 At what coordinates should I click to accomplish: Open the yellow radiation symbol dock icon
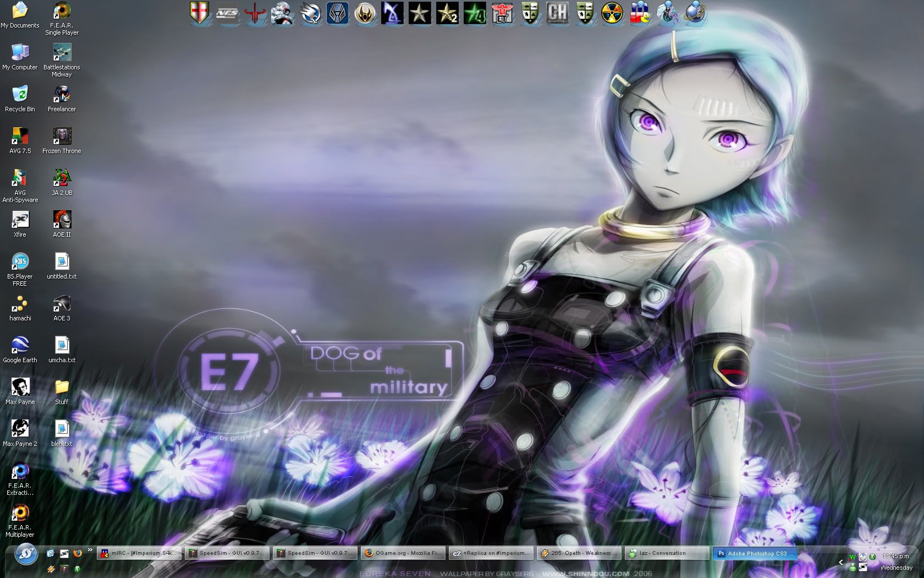(612, 13)
